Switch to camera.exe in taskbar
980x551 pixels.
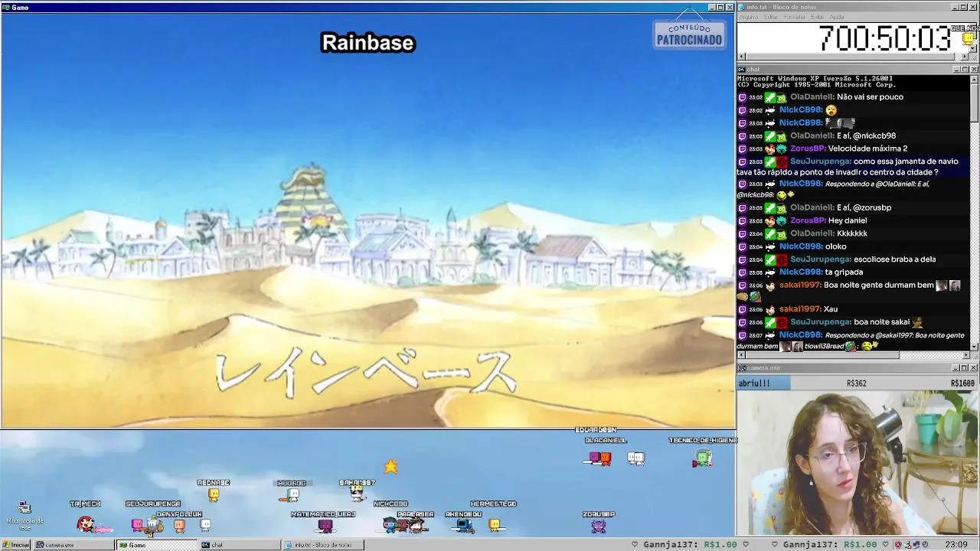tap(73, 545)
